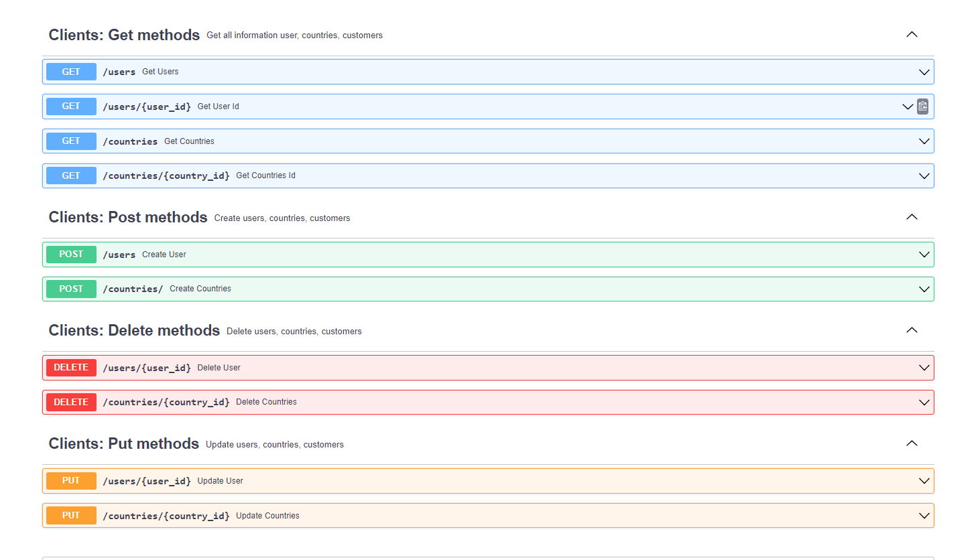Select the /countries path in Get Countries row
This screenshot has height=560, width=980.
(130, 141)
